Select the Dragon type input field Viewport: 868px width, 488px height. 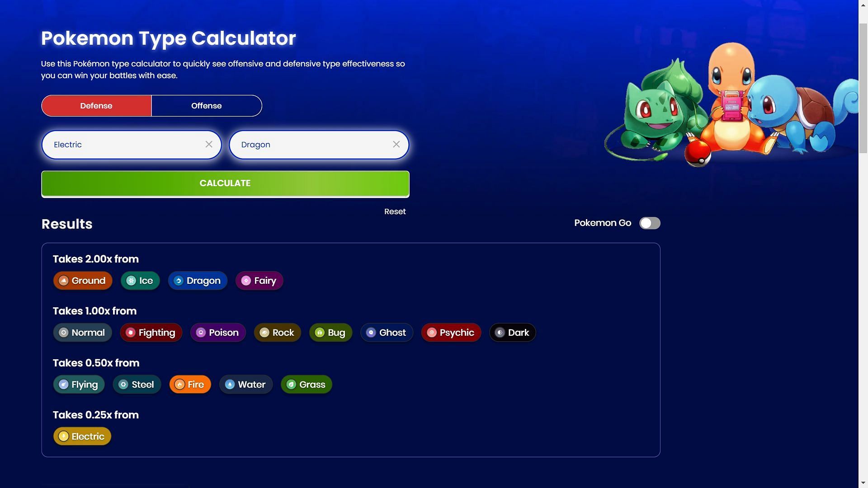318,144
